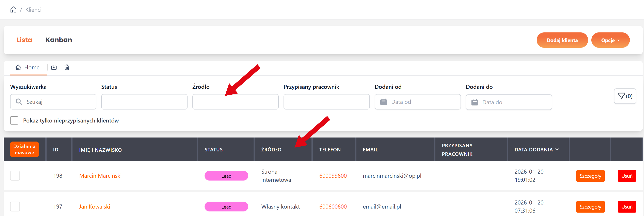Check the row checkbox for Marcin Marciński
Screen dimensions: 644x216
coord(15,176)
